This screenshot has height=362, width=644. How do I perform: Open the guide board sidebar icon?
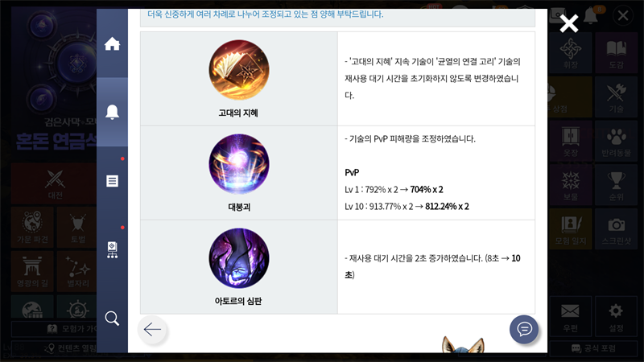pos(112,249)
